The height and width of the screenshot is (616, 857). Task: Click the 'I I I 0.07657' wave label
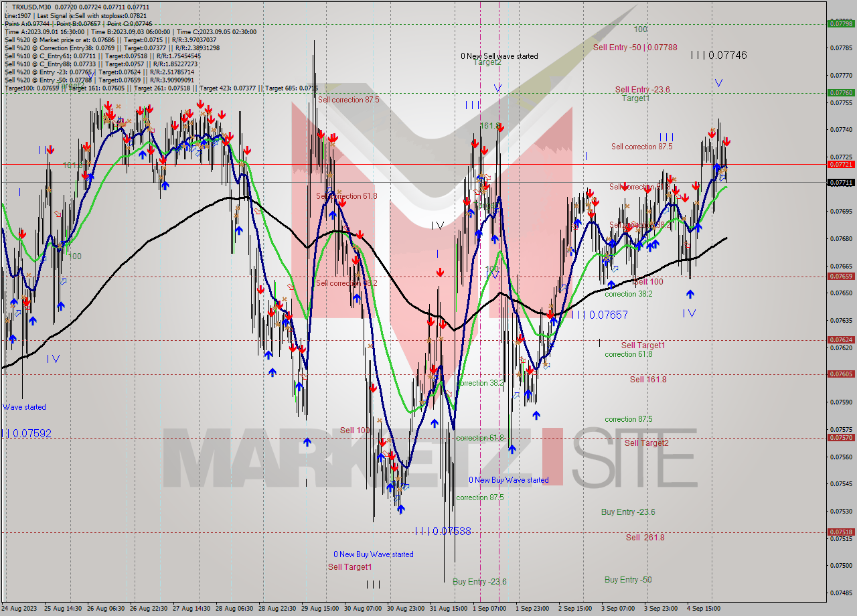point(599,315)
